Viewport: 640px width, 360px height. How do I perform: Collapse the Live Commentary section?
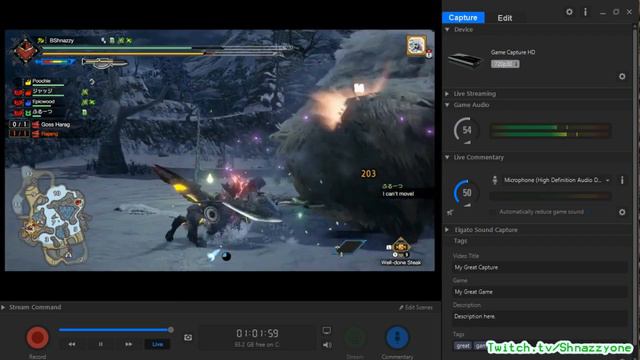(447, 157)
